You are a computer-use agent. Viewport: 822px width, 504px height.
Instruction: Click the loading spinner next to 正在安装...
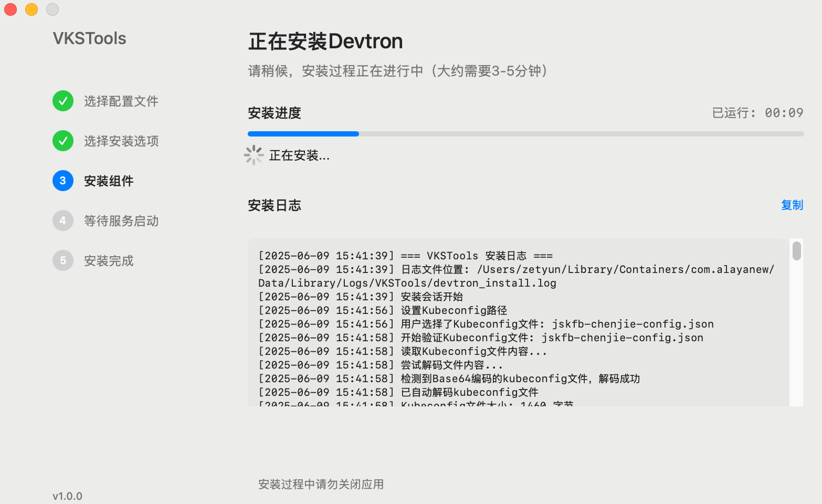pyautogui.click(x=254, y=155)
